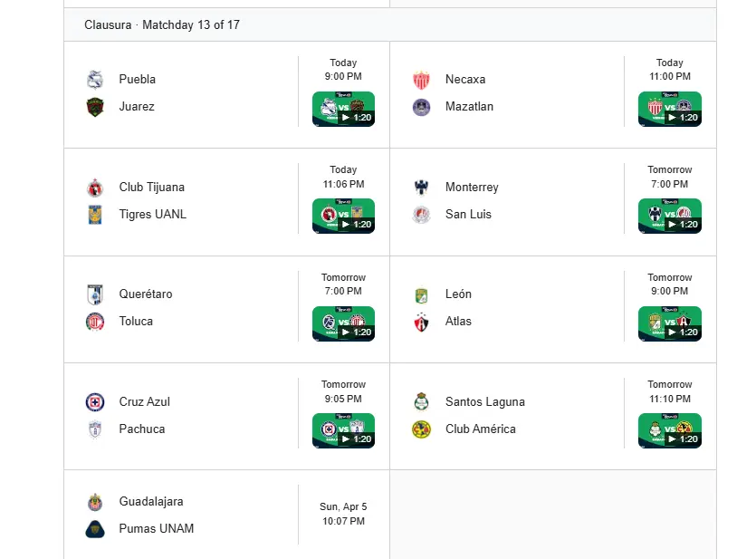This screenshot has height=559, width=756.
Task: Click the Santos Laguna crest icon
Action: click(x=421, y=401)
